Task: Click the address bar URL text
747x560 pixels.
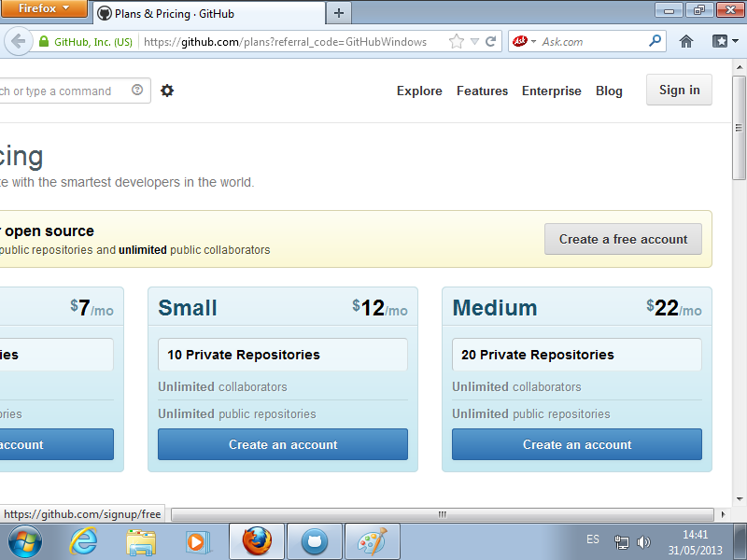Action: pyautogui.click(x=285, y=42)
